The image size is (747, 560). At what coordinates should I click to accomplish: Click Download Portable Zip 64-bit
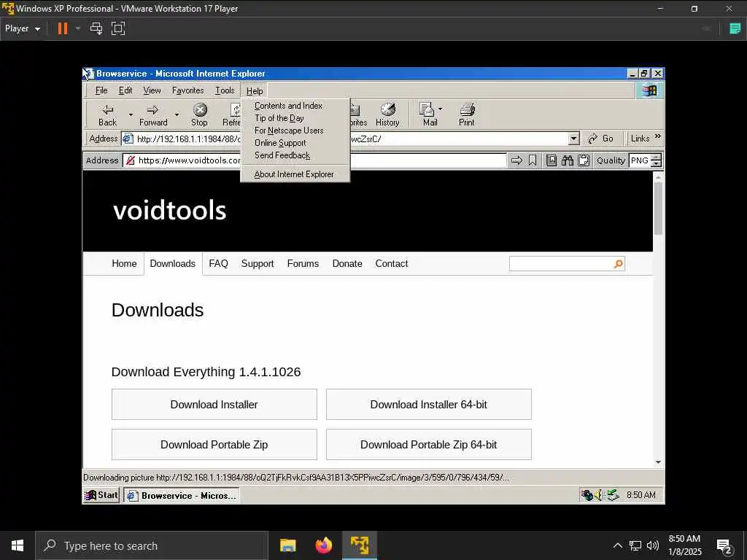[429, 444]
